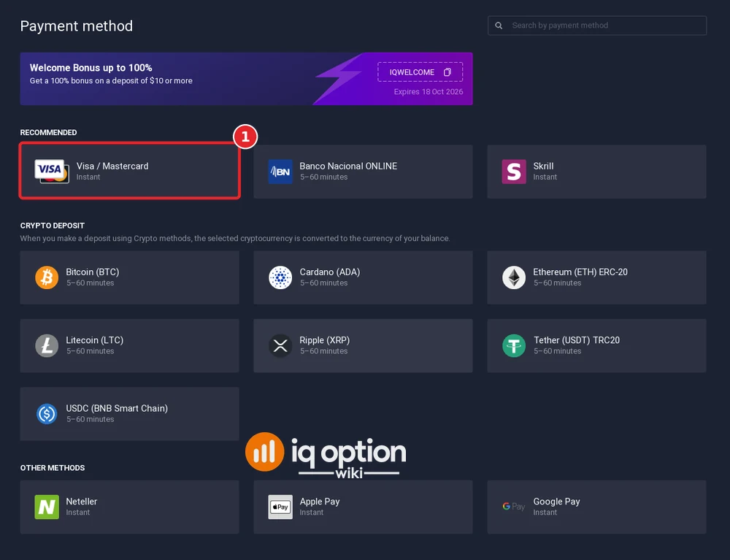Choose Litecoin (LTC) deposit
This screenshot has height=560, width=730.
[129, 345]
